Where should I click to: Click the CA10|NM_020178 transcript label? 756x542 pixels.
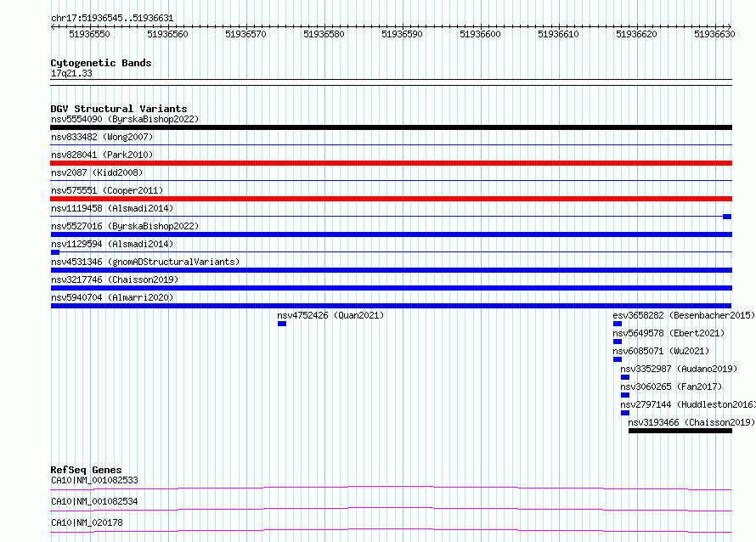[87, 522]
